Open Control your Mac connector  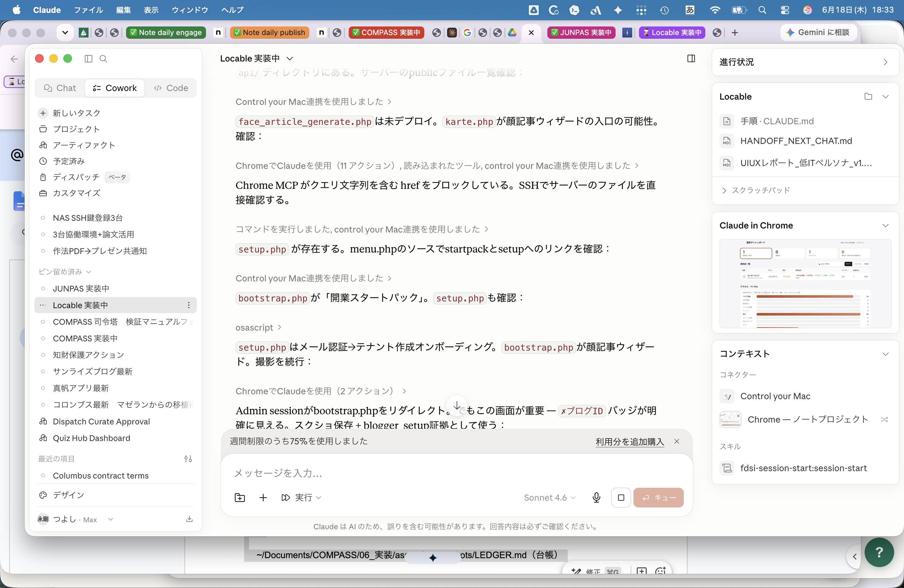(805, 396)
